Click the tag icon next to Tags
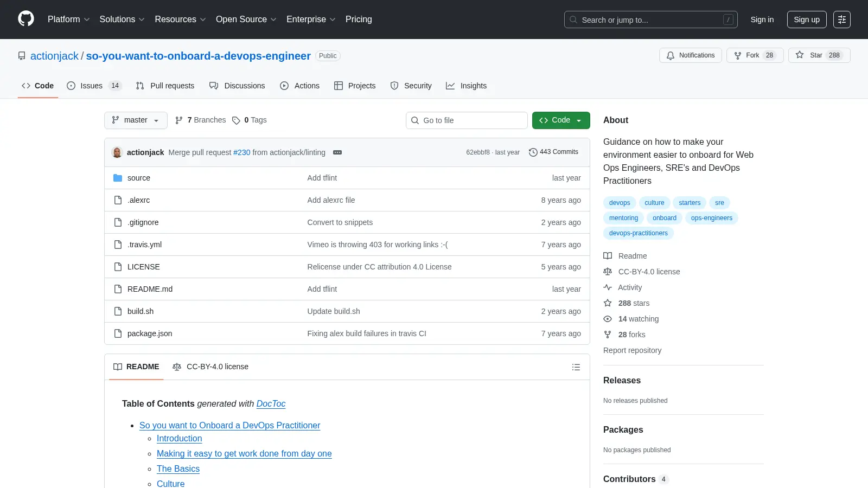868x488 pixels. 236,120
